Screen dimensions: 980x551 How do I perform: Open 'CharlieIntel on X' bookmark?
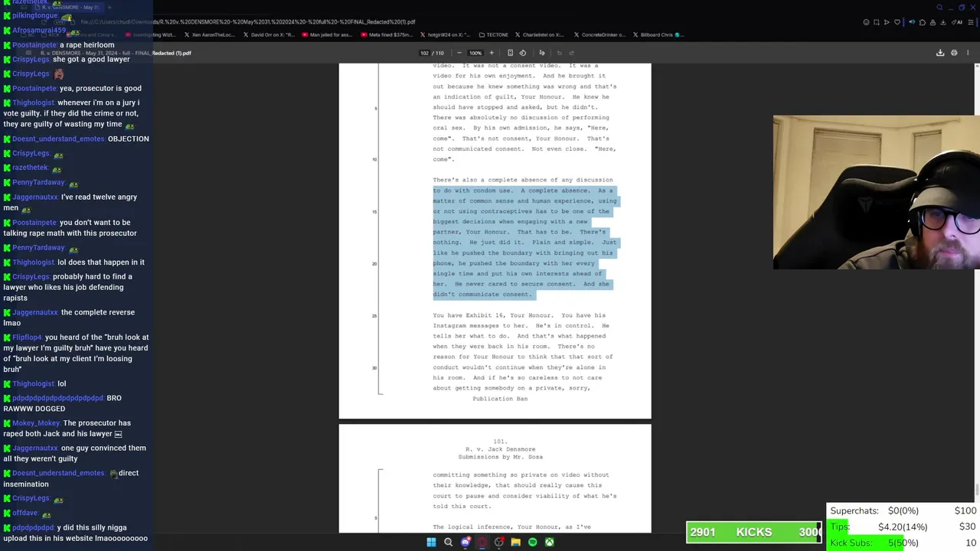tap(539, 34)
